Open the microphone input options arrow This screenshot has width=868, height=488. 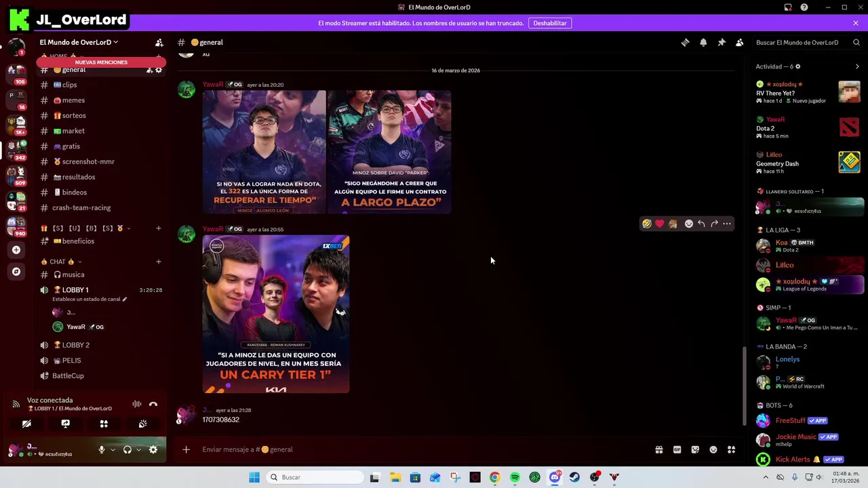tap(113, 449)
